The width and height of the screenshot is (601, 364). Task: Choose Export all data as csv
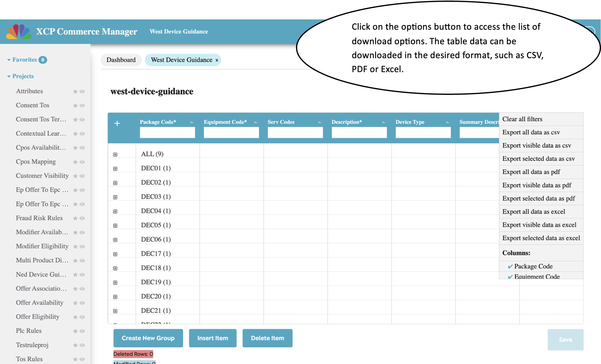541,132
